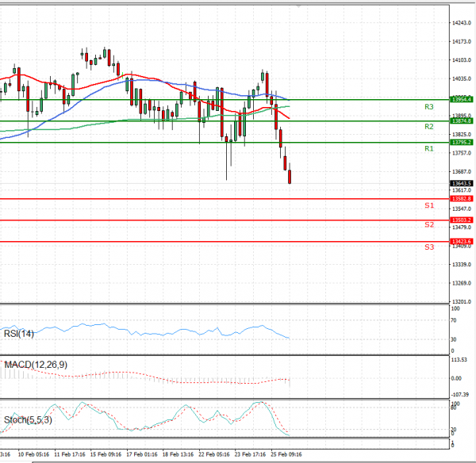Click the 14103.0 price axis value
Screen dimensions: 476x463
[x=462, y=60]
